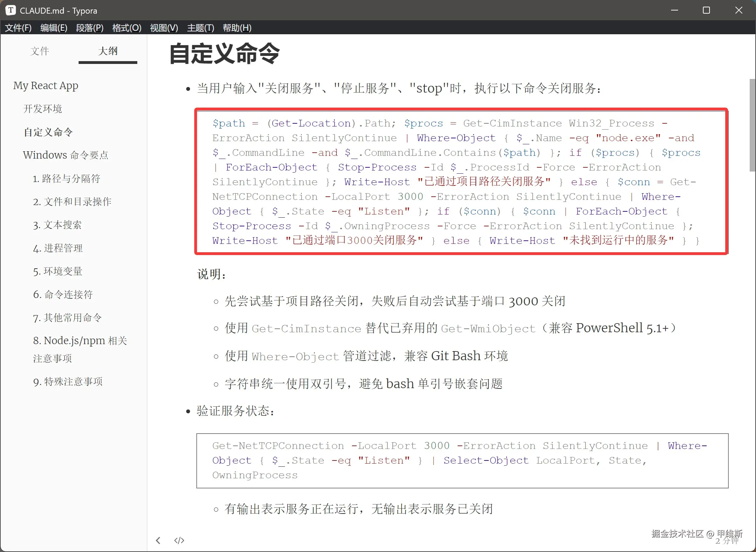Viewport: 756px width, 552px height.
Task: Click the Typora app icon in title bar
Action: [10, 10]
